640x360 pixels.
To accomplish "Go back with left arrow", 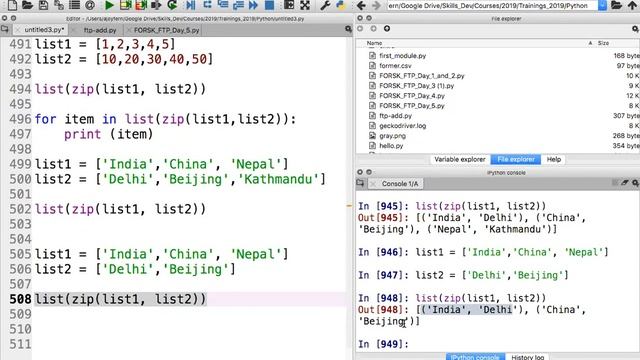I will [361, 5].
